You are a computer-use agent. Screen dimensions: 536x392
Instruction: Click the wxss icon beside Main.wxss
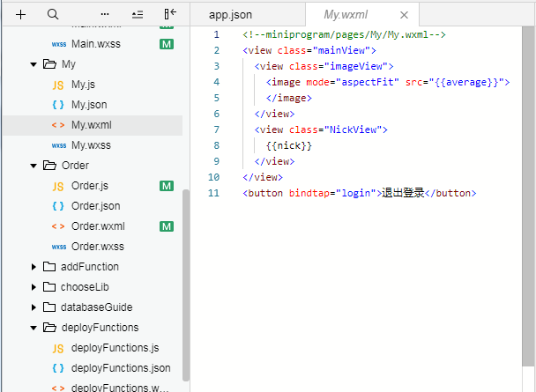click(59, 44)
